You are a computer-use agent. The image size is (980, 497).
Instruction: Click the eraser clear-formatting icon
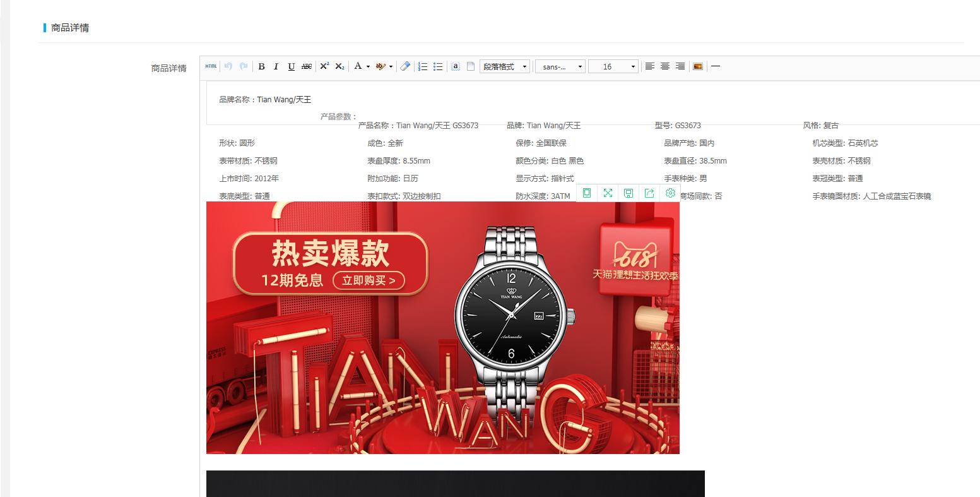click(x=405, y=66)
